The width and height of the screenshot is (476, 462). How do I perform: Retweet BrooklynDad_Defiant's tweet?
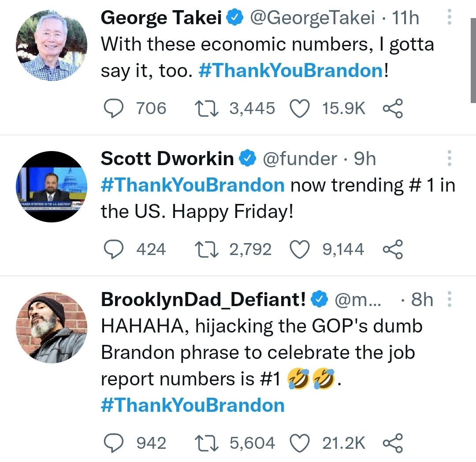(206, 443)
